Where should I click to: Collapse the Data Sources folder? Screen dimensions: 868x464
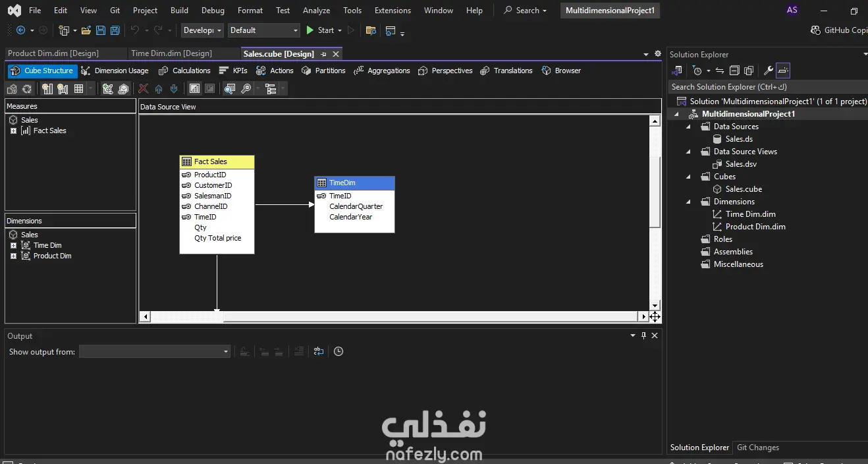coord(689,127)
